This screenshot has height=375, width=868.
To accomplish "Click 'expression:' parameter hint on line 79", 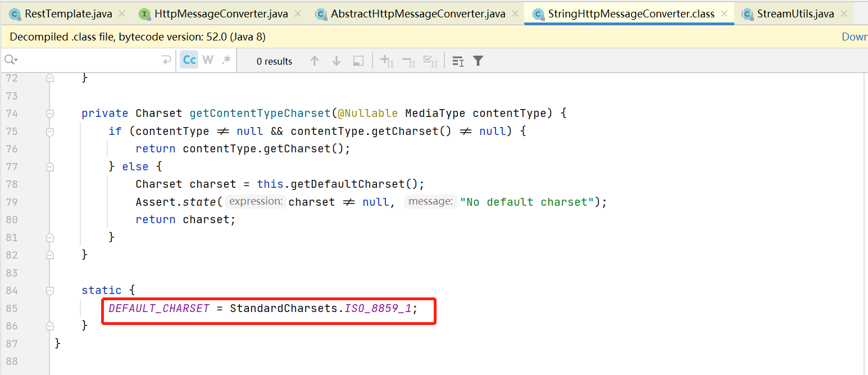I will point(256,202).
